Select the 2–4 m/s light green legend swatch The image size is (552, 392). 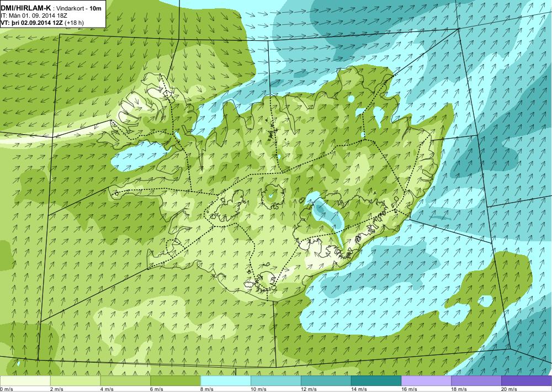75,381
